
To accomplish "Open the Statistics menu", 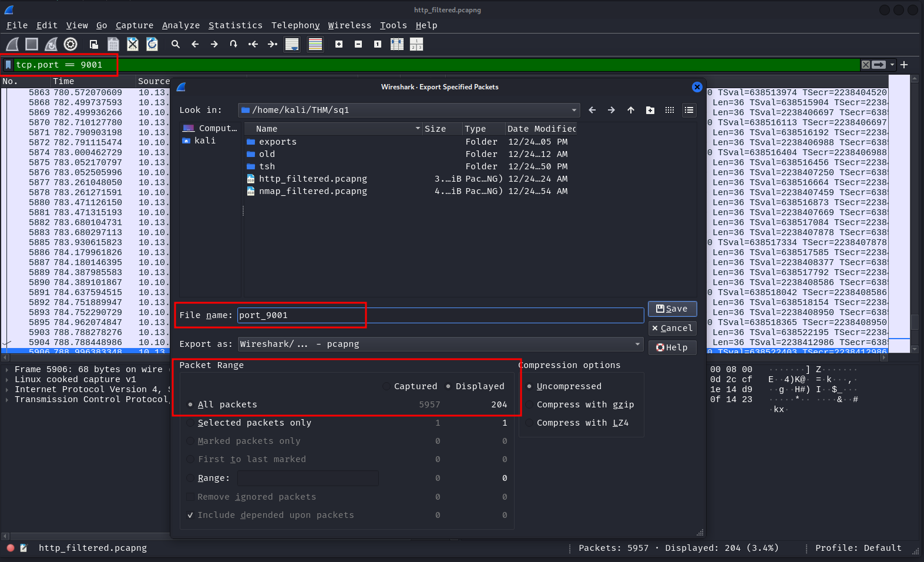I will point(235,25).
